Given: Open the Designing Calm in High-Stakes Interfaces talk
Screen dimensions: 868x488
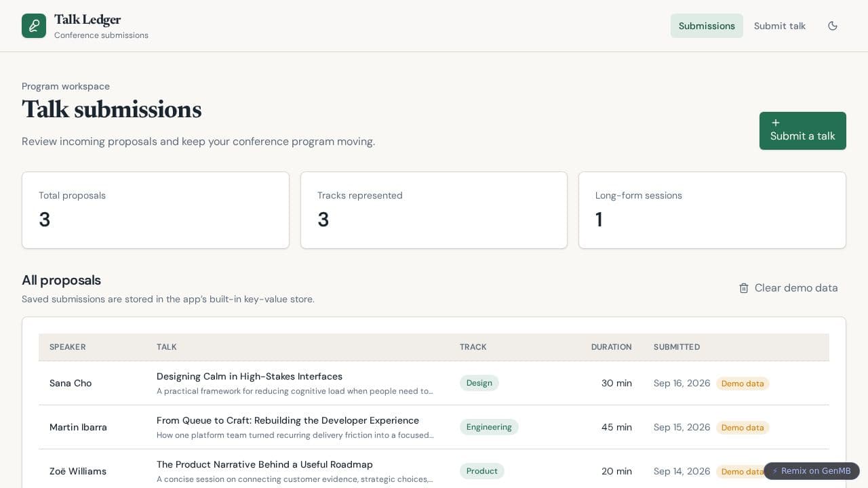Looking at the screenshot, I should 250,376.
